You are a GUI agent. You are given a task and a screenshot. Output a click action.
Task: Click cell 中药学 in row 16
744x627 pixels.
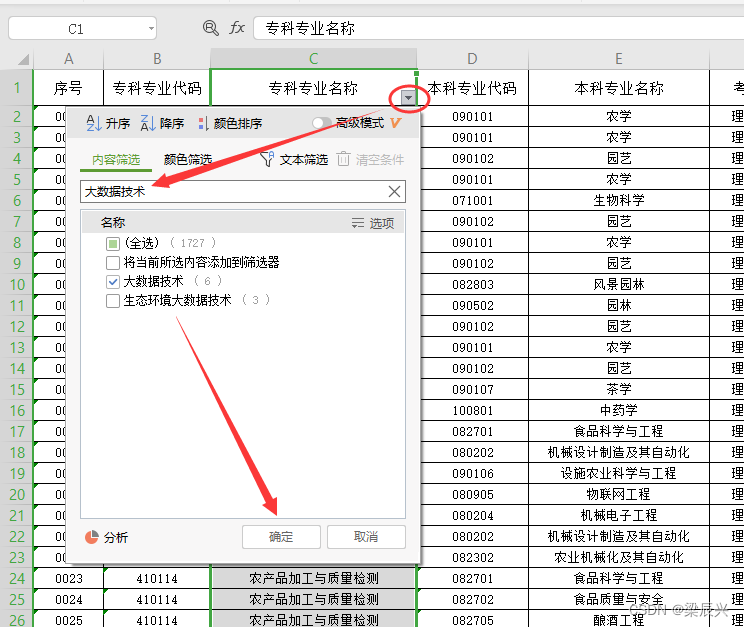619,410
